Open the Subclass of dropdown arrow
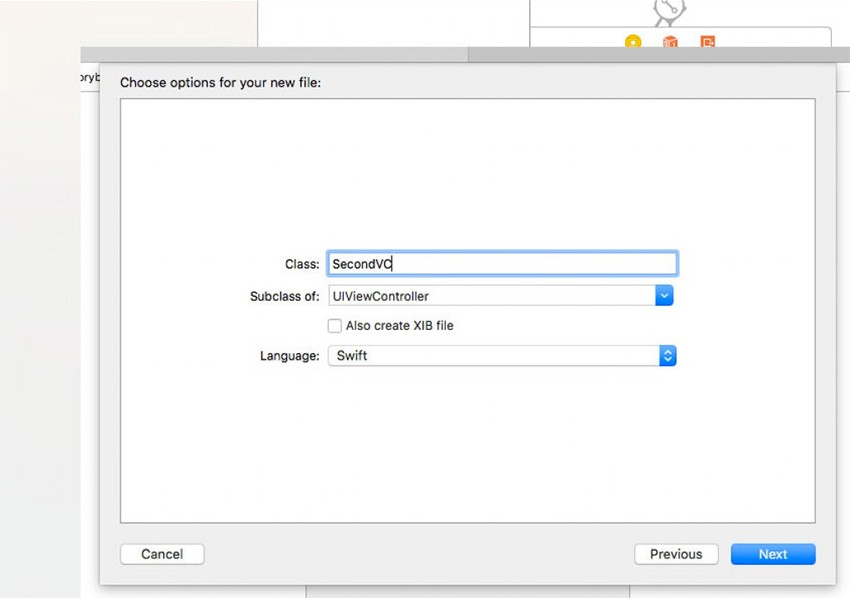 point(664,296)
